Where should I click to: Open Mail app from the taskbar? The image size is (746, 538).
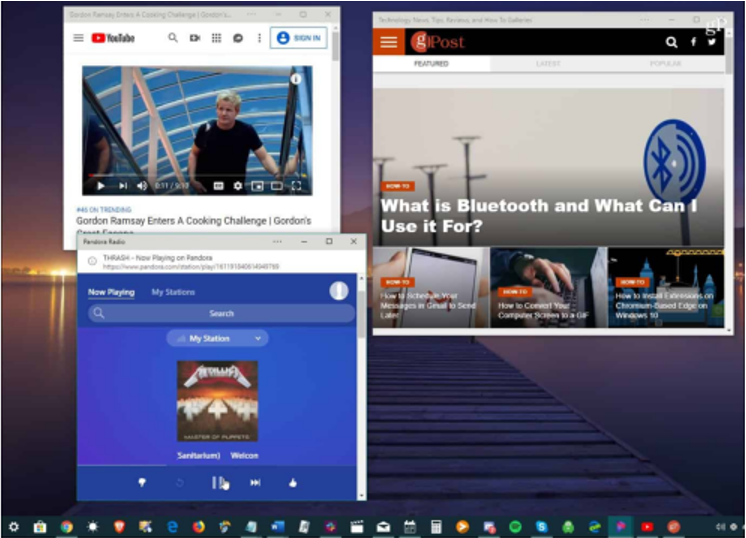pyautogui.click(x=383, y=527)
